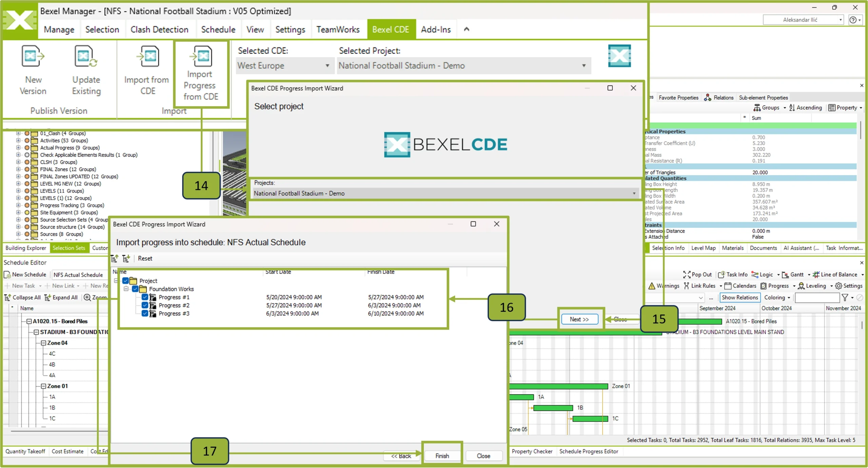
Task: Click Import Progress from CDE icon
Action: [201, 56]
